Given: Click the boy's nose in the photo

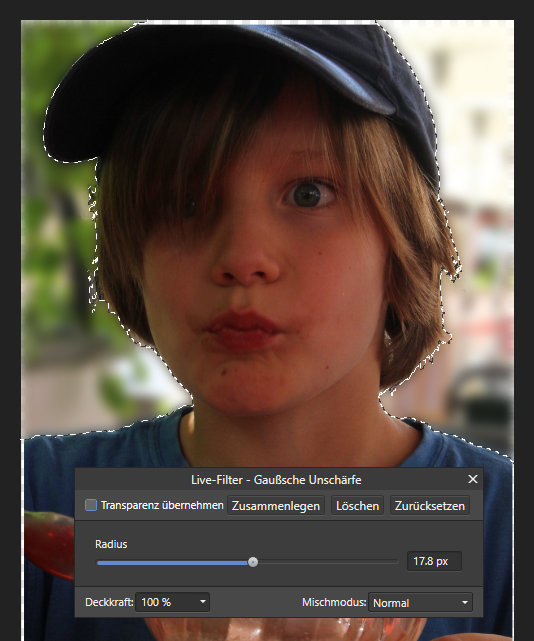Looking at the screenshot, I should point(245,264).
